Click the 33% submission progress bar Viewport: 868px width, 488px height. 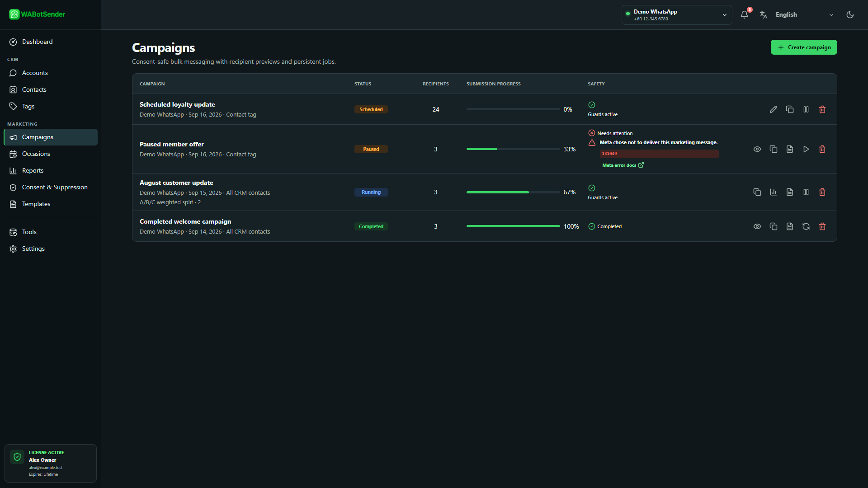point(513,149)
